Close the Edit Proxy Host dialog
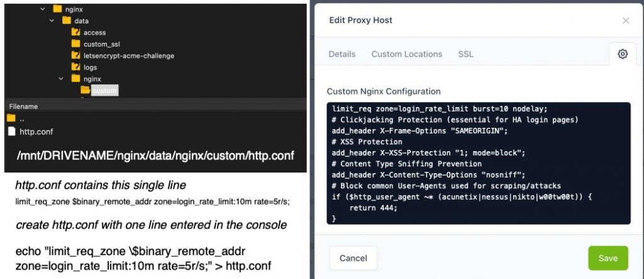The image size is (644, 279). (x=626, y=21)
